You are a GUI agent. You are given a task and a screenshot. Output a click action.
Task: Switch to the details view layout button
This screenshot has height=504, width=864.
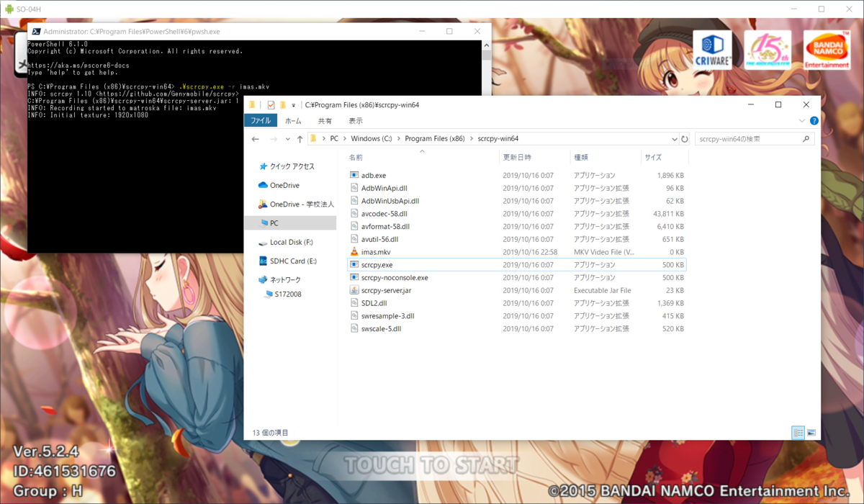798,433
